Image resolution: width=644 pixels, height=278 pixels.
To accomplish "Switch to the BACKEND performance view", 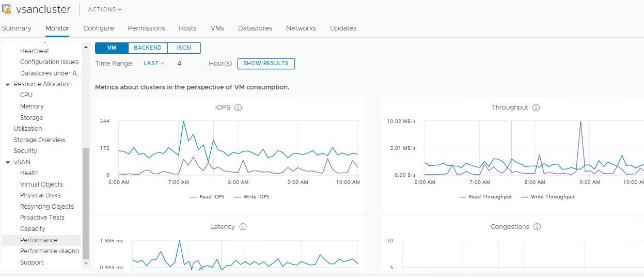I will click(148, 48).
